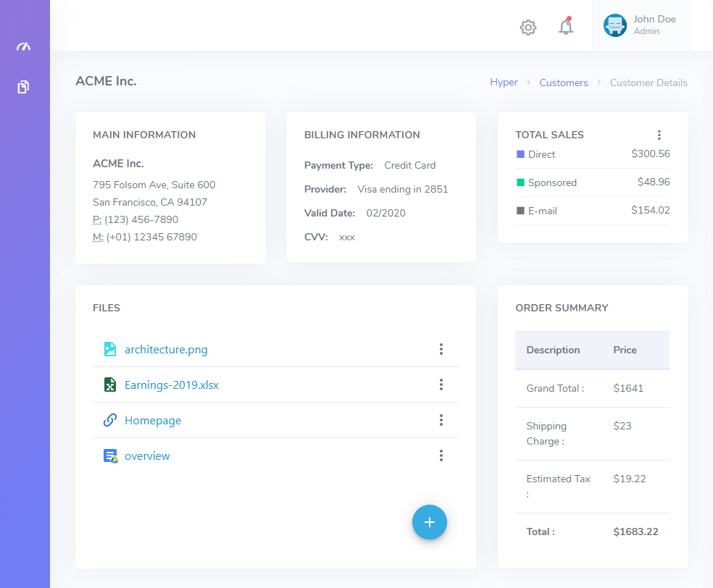Open Total Sales options menu

[x=659, y=135]
